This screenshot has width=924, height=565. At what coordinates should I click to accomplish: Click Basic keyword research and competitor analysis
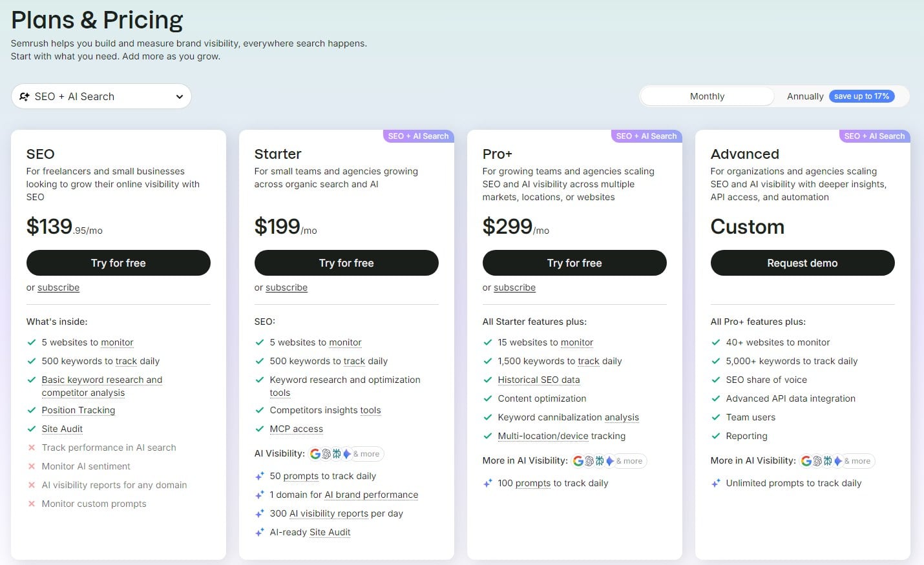(x=102, y=386)
